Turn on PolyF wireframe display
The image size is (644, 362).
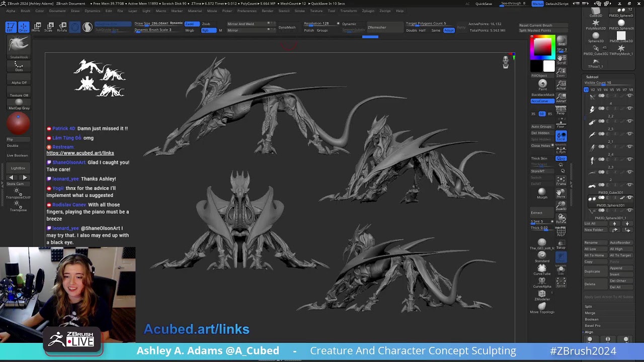561,231
